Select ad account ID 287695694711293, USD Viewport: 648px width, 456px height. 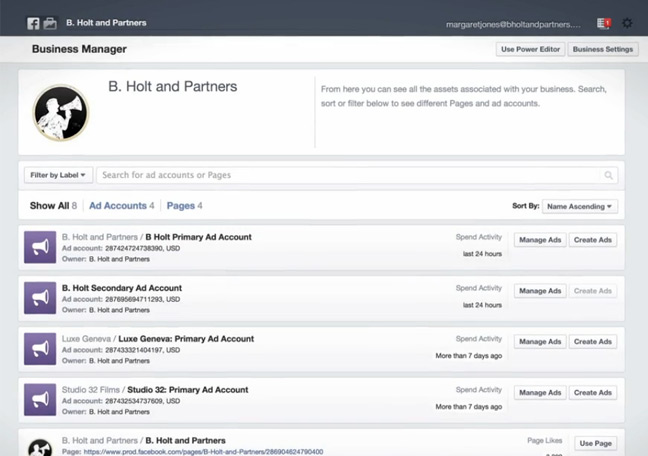142,299
